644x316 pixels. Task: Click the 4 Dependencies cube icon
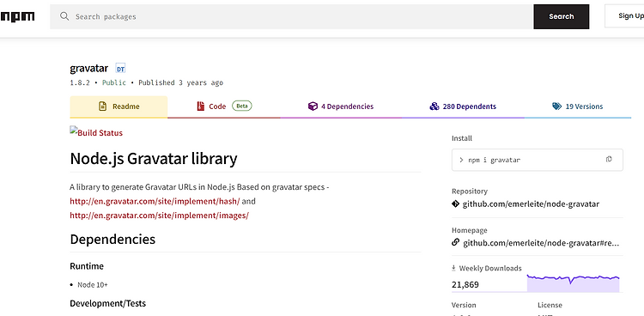(x=313, y=106)
